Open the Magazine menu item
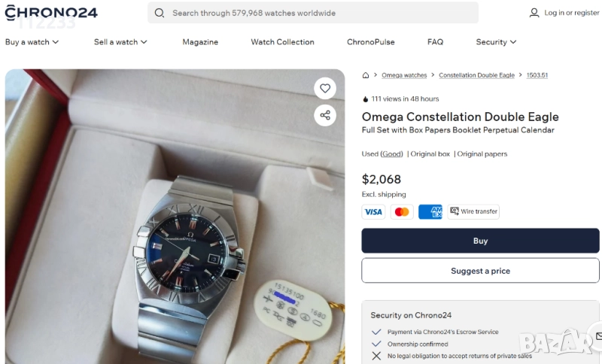This screenshot has height=364, width=602. coord(200,42)
